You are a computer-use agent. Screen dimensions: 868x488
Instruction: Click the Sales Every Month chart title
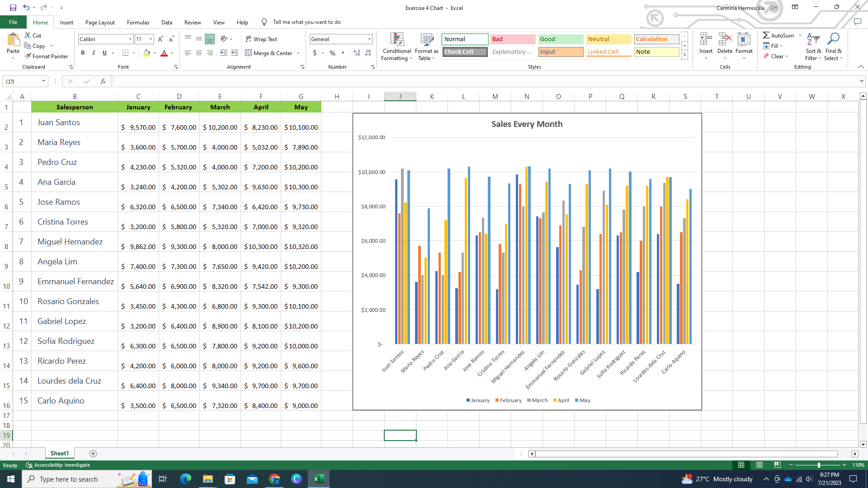pos(527,124)
